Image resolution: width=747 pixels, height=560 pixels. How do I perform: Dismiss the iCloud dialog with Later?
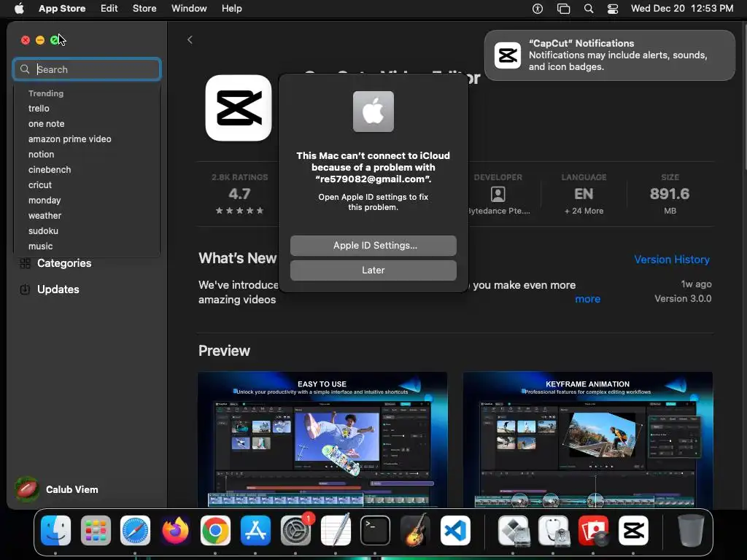(373, 270)
